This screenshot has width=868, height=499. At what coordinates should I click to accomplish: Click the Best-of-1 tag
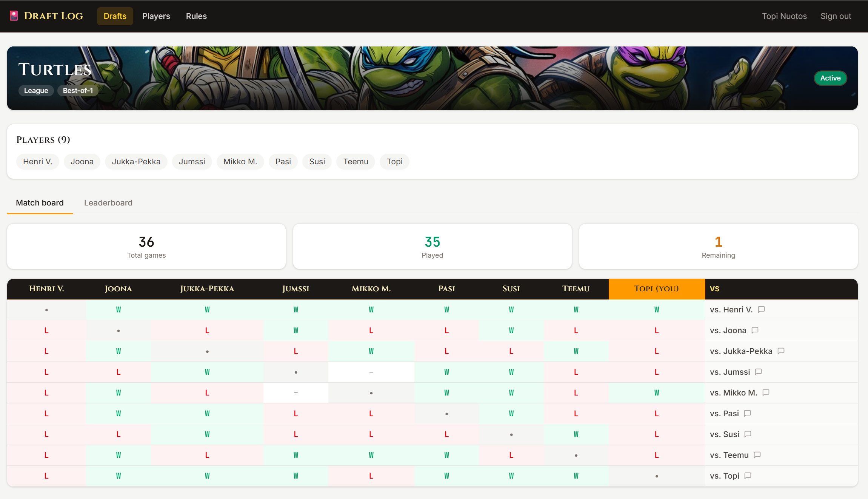[78, 91]
